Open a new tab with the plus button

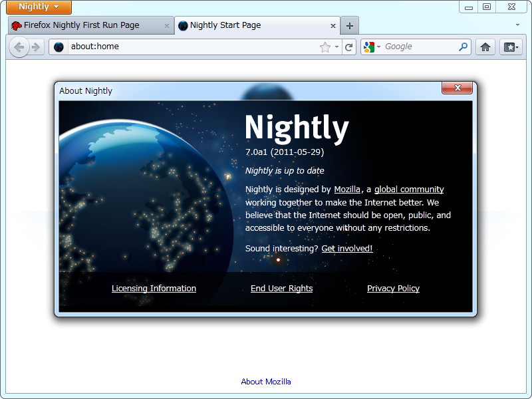349,25
